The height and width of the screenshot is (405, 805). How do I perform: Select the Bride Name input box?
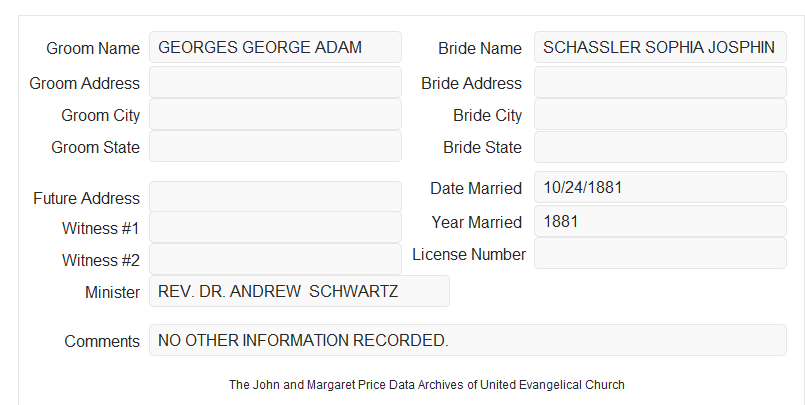(x=660, y=47)
